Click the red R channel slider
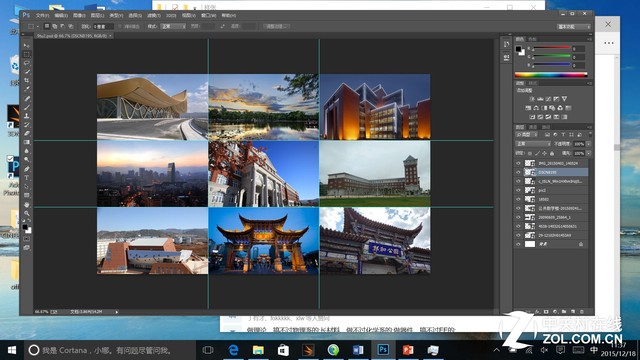640x360 pixels. click(551, 48)
